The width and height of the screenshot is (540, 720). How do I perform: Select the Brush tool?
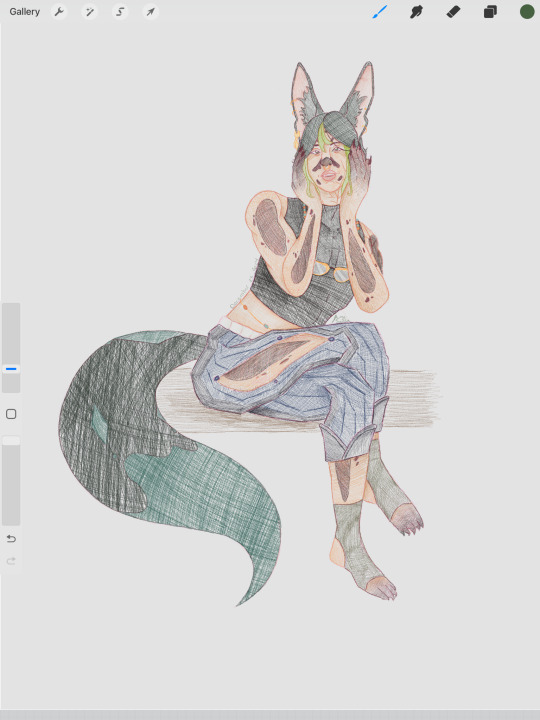[x=380, y=12]
